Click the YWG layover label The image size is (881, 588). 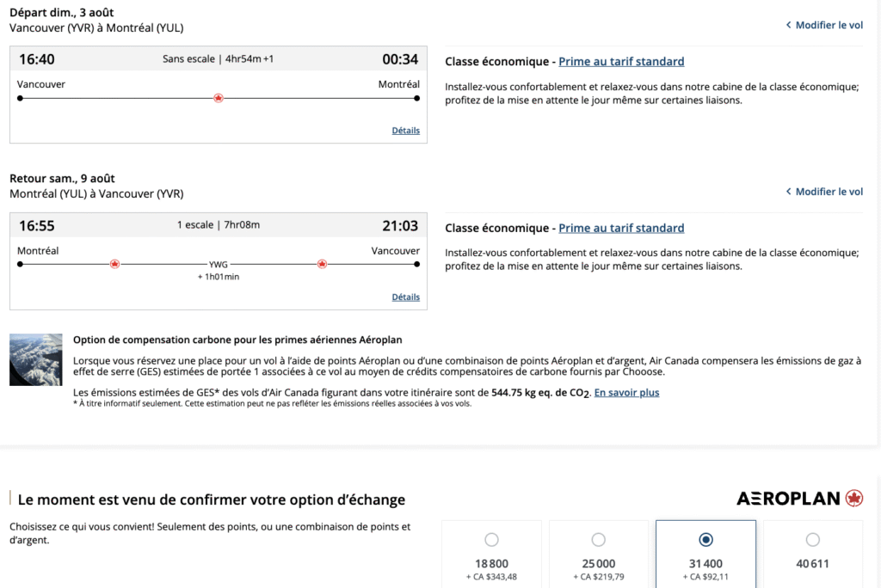coord(219,265)
